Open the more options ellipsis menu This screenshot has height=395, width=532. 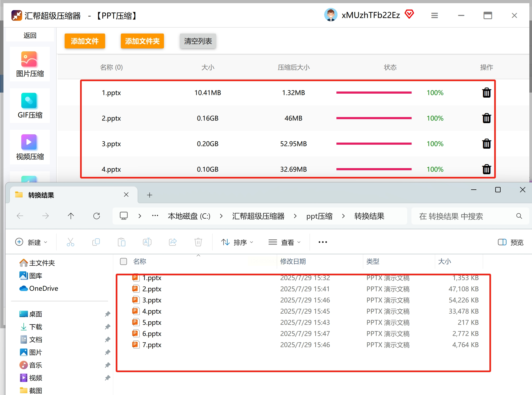click(323, 242)
